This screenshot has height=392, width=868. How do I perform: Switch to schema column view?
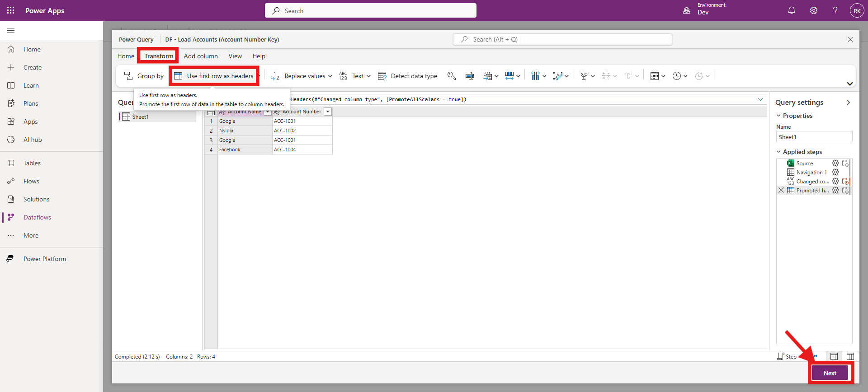point(850,356)
